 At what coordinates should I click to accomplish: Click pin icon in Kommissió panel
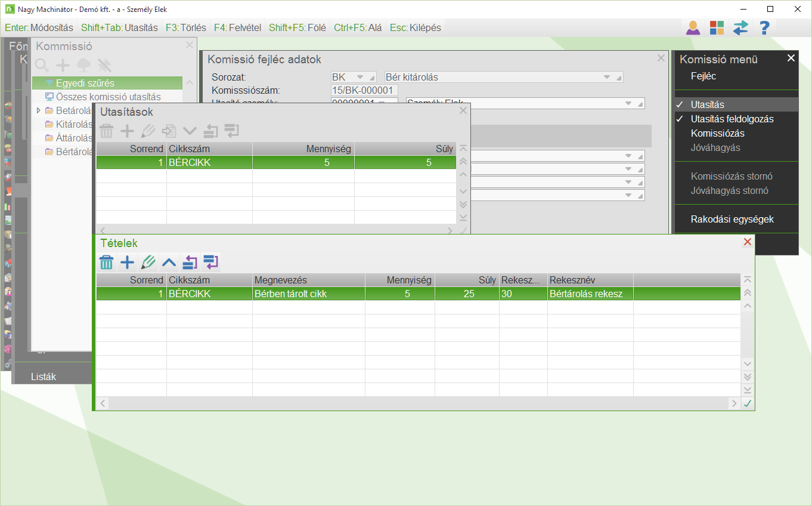(x=104, y=65)
